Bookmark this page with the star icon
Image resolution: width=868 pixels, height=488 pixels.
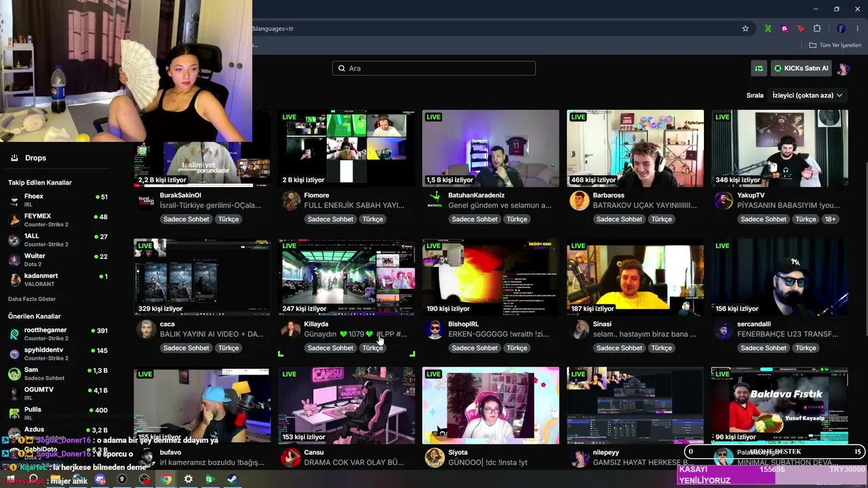[x=745, y=28]
